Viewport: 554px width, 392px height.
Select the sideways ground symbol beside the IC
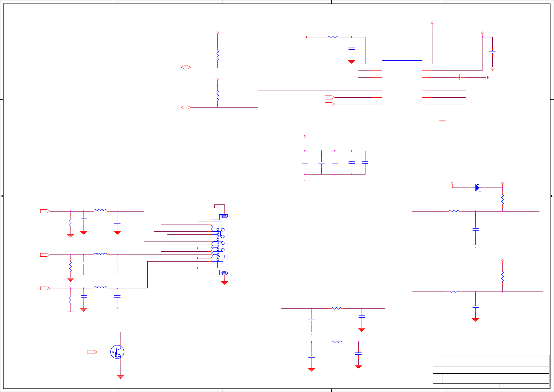(x=487, y=77)
